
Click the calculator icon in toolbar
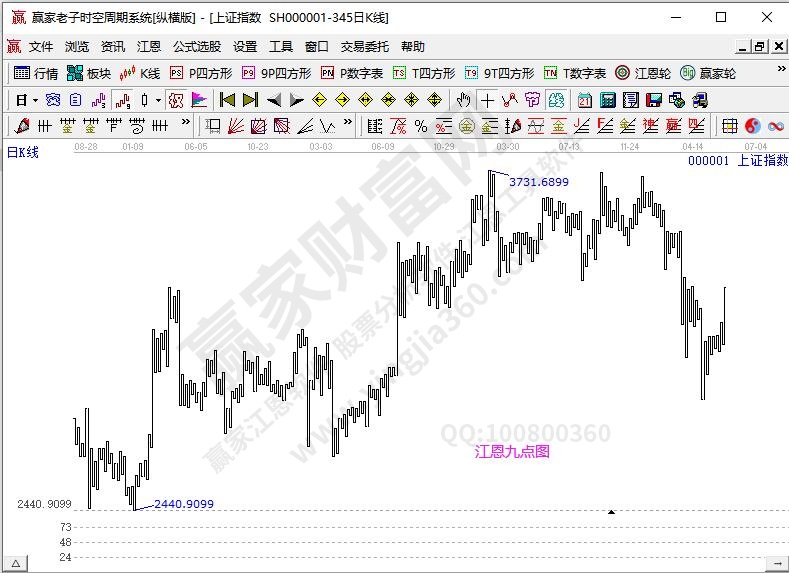point(607,100)
